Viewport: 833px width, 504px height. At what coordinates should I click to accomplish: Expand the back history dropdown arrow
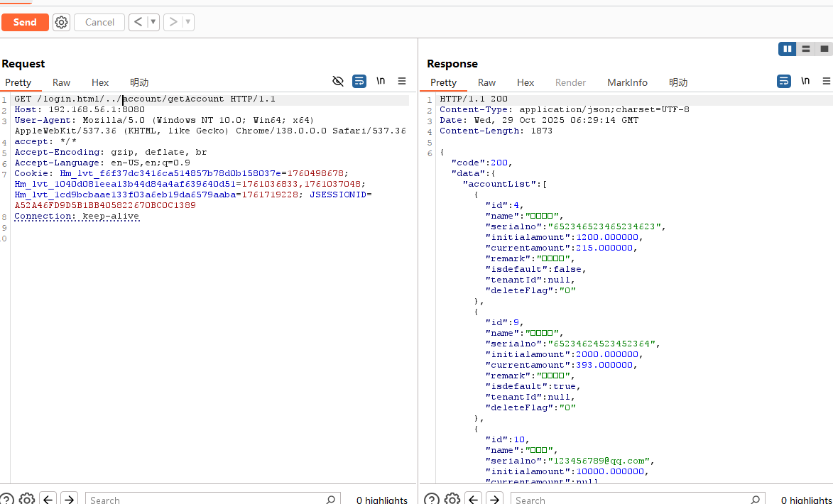click(x=153, y=22)
